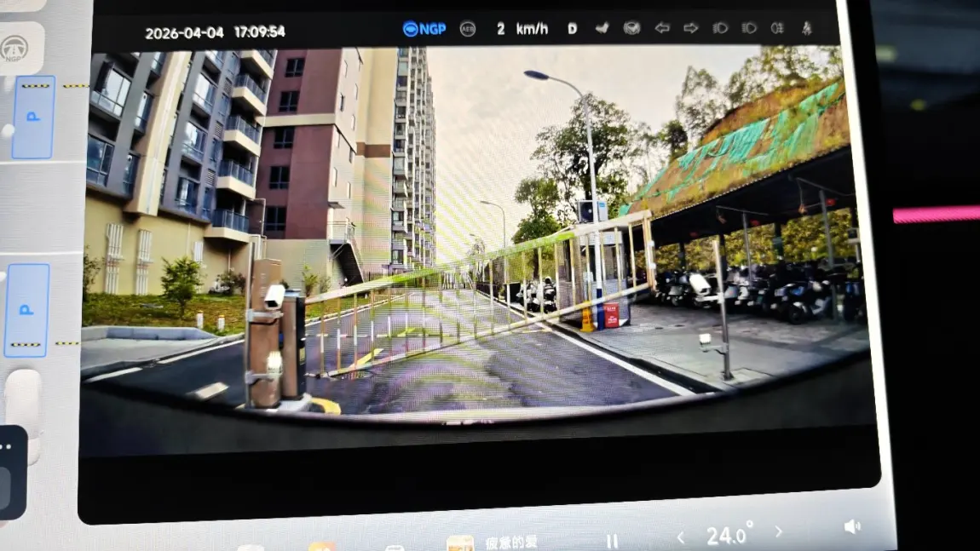This screenshot has width=980, height=551.
Task: Decrease temperature with the left arrow
Action: point(680,537)
